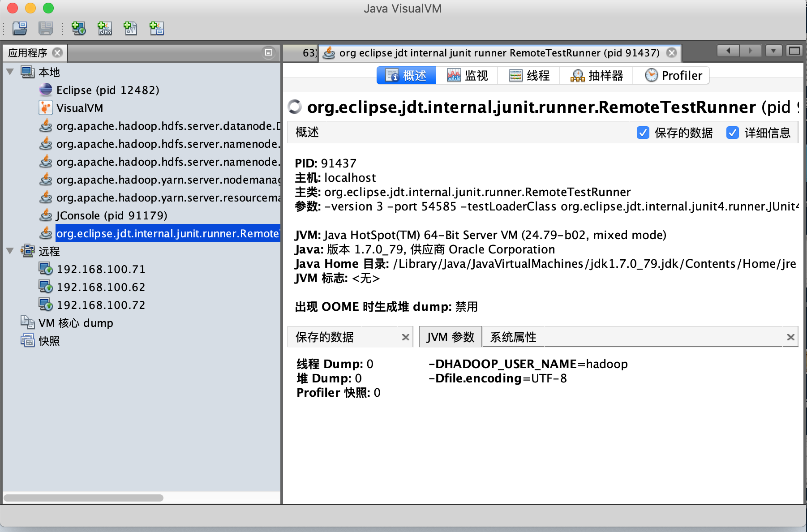
Task: Click the 远程 network icon
Action: click(28, 251)
